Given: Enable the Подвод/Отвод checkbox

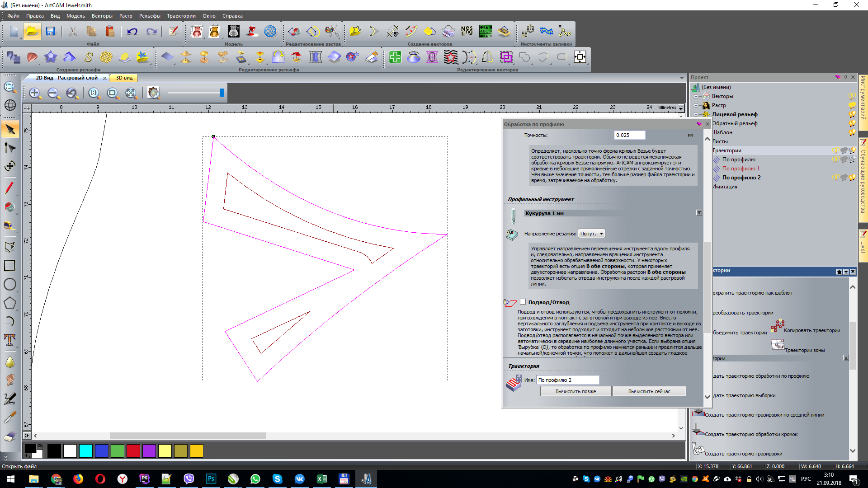Looking at the screenshot, I should click(x=523, y=302).
